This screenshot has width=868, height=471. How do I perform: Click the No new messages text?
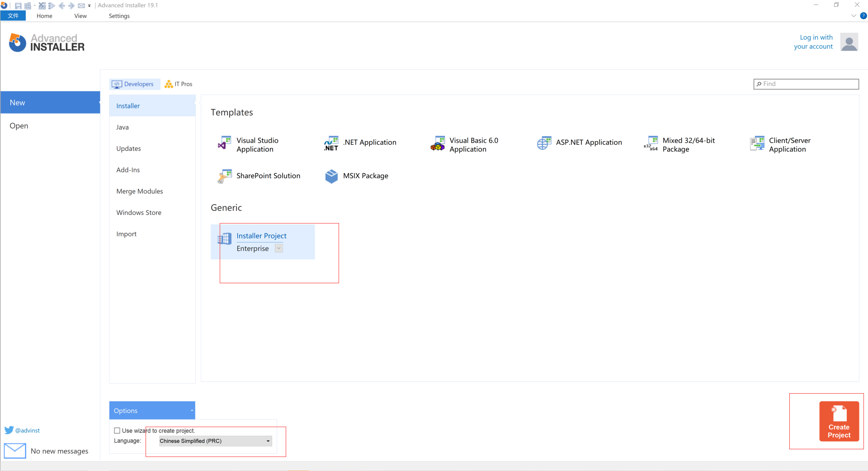coord(59,451)
